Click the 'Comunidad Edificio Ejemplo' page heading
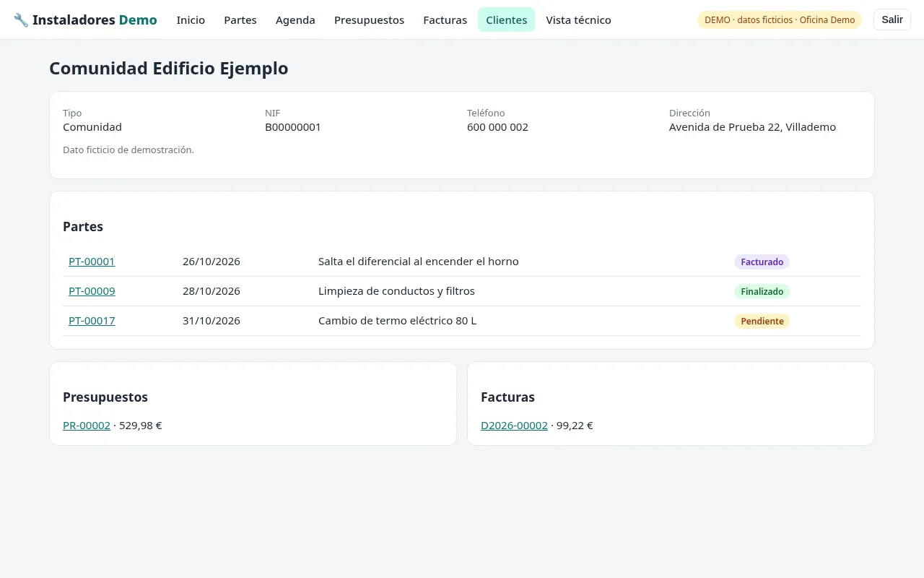This screenshot has height=578, width=924. click(169, 69)
